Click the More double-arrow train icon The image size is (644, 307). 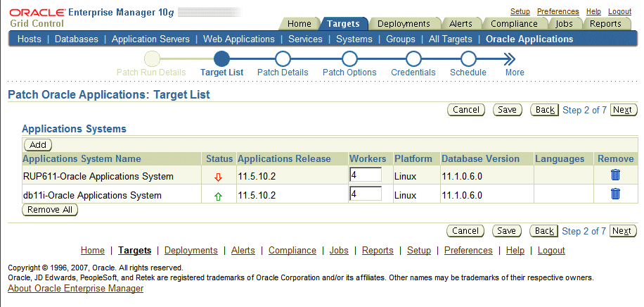(x=509, y=59)
